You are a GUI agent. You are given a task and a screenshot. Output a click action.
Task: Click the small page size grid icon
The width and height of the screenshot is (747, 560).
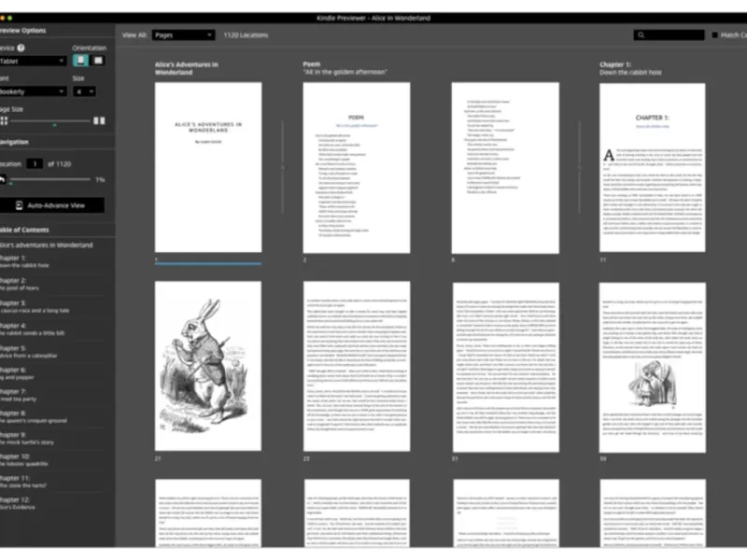pyautogui.click(x=4, y=120)
